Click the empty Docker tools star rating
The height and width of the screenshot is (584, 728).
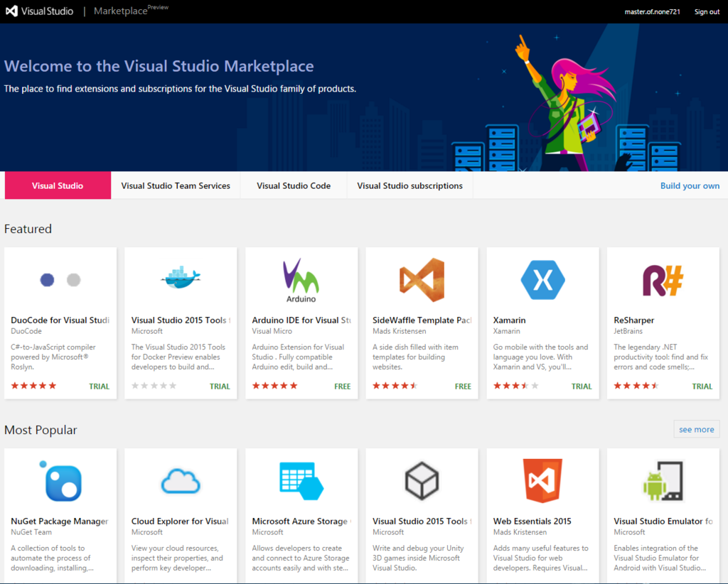click(x=154, y=386)
